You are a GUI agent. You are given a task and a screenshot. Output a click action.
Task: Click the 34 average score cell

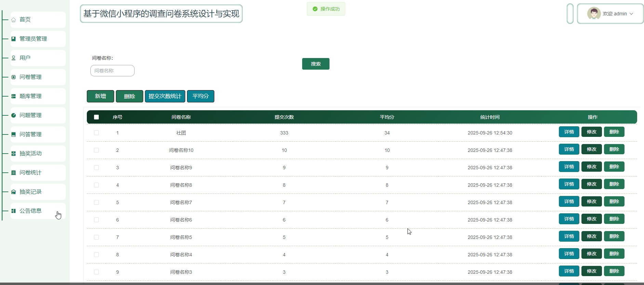point(387,133)
